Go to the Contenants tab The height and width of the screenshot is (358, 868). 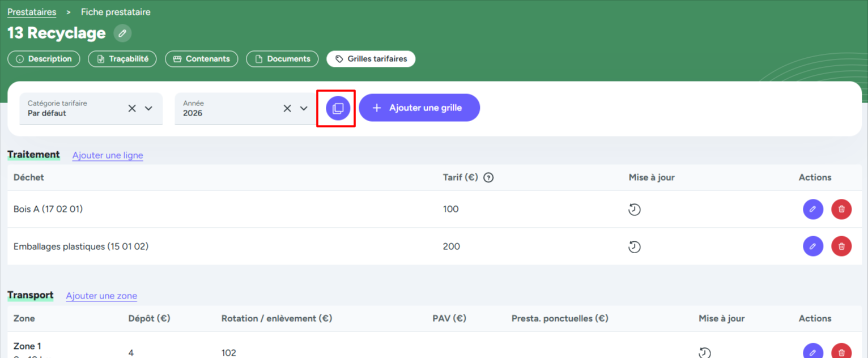201,59
